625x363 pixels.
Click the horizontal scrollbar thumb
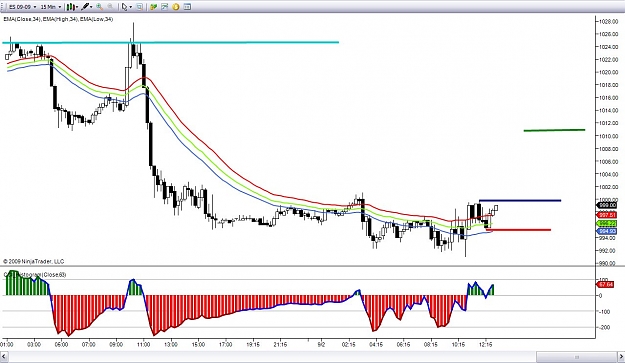576,357
